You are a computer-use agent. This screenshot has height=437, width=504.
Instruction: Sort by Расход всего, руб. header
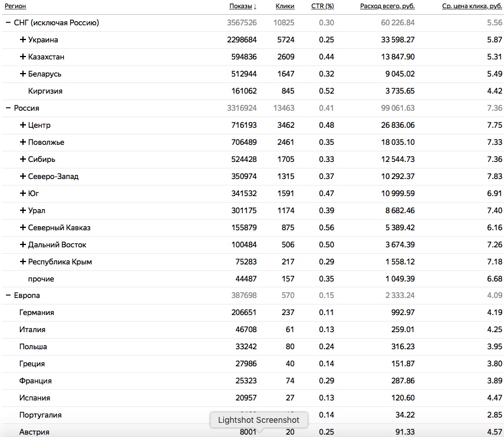(x=387, y=6)
